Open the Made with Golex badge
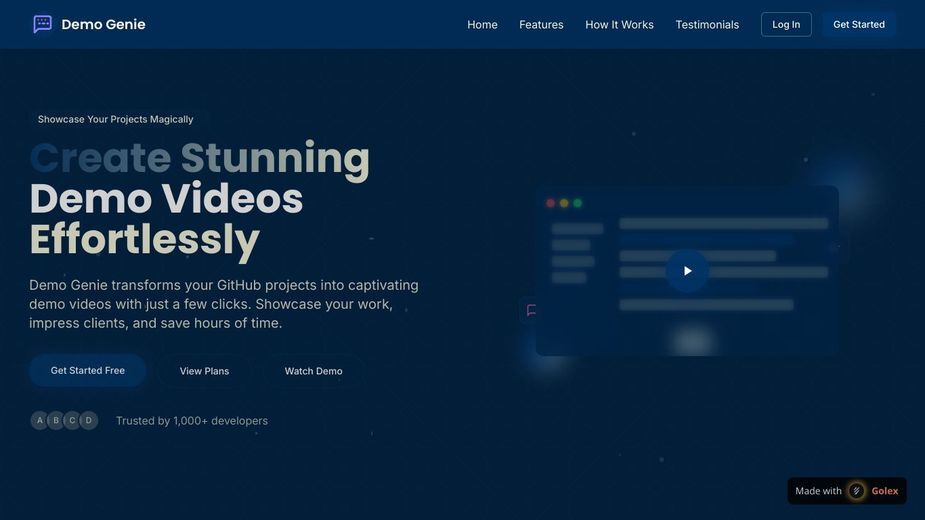The image size is (925, 520). (x=847, y=490)
